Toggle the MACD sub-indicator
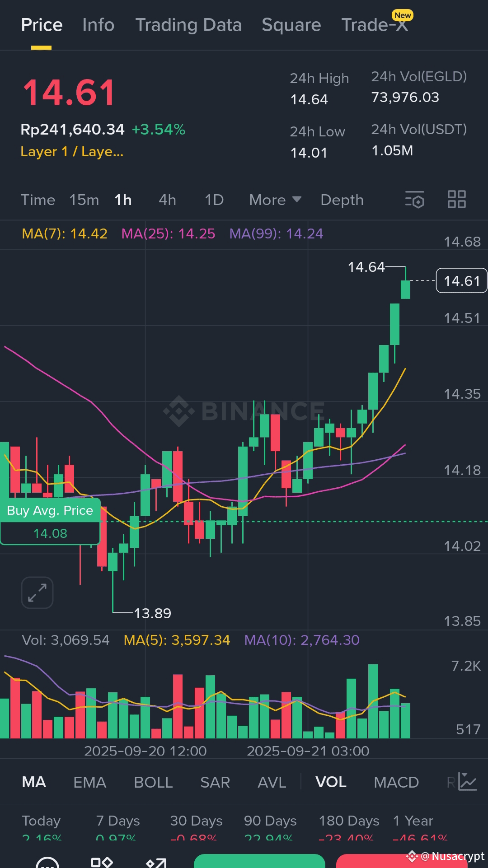488x868 pixels. pos(396,782)
